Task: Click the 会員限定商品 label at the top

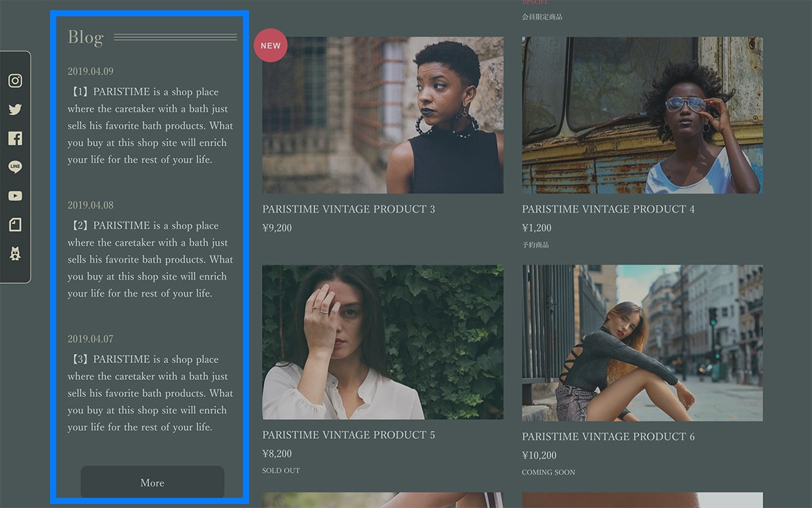Action: pyautogui.click(x=542, y=16)
